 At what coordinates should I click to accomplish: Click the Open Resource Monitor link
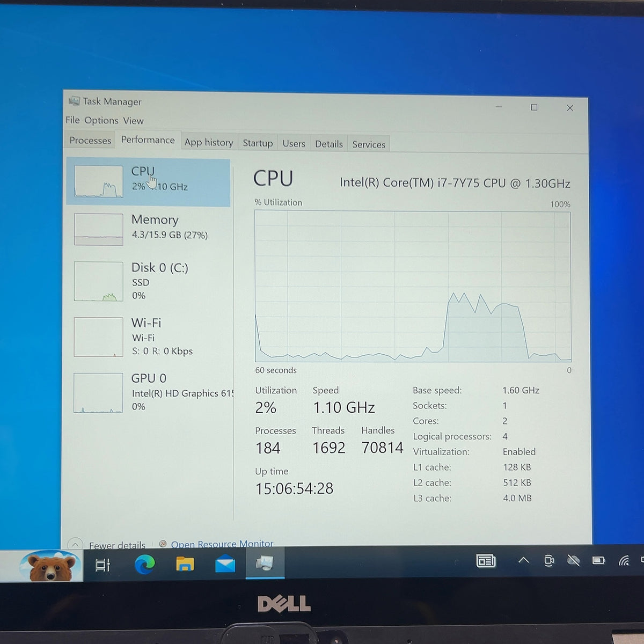tap(222, 544)
